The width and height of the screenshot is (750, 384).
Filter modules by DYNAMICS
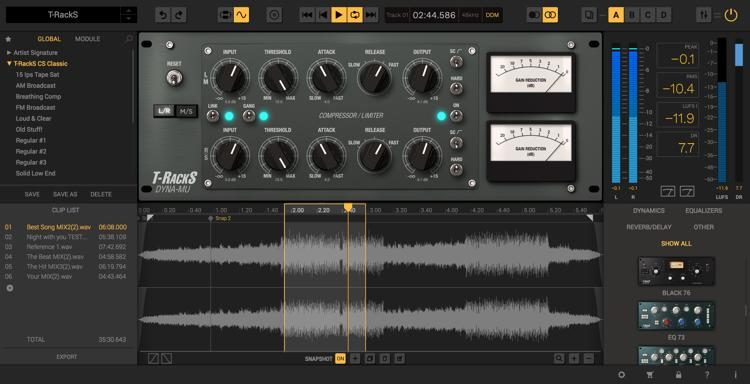point(649,210)
